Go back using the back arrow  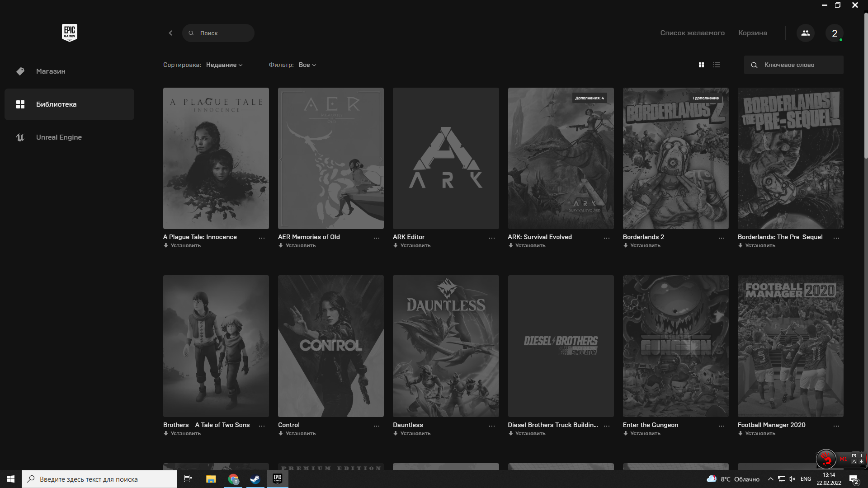[x=170, y=33]
